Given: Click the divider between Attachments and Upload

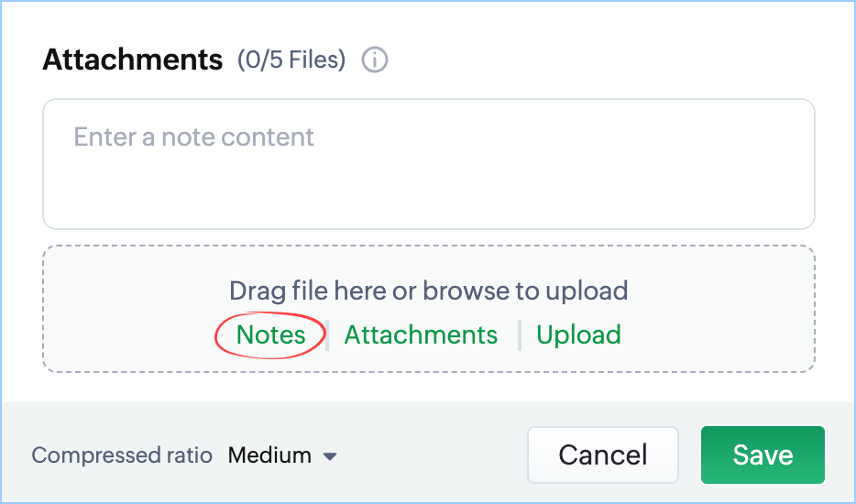Looking at the screenshot, I should point(520,335).
